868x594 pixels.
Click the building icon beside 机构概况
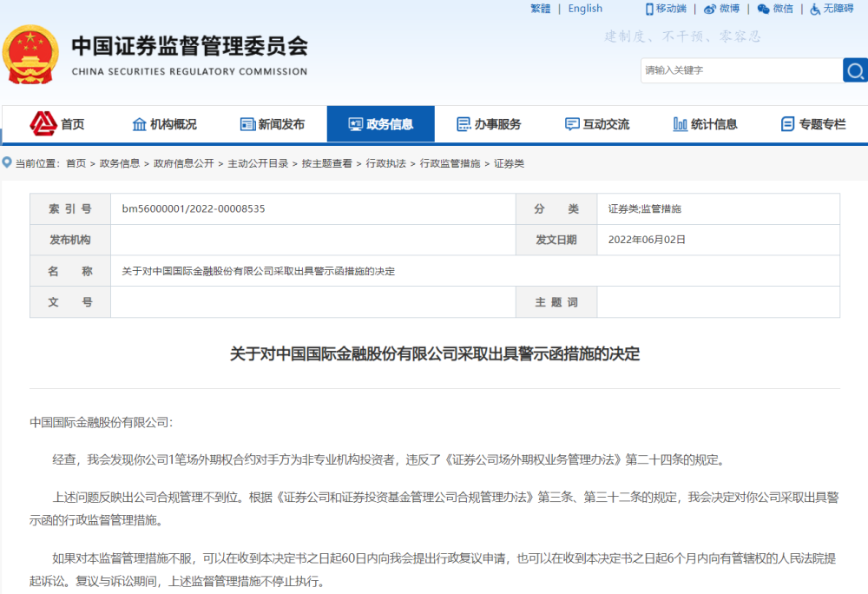click(x=140, y=124)
